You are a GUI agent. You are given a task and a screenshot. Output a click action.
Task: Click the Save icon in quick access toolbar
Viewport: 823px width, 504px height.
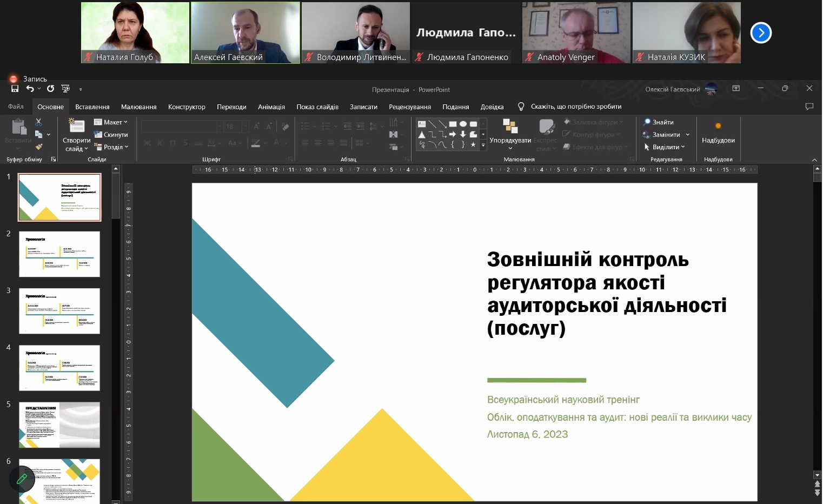pos(15,89)
